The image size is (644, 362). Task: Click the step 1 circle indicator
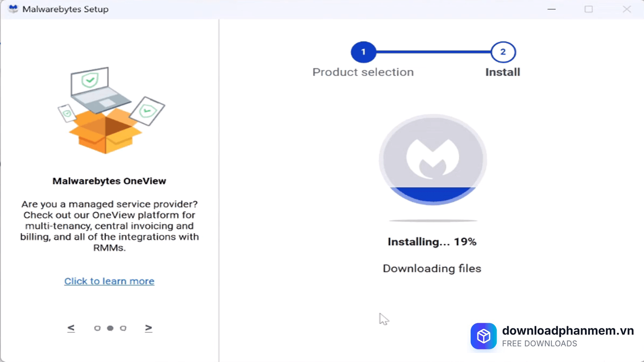click(363, 52)
